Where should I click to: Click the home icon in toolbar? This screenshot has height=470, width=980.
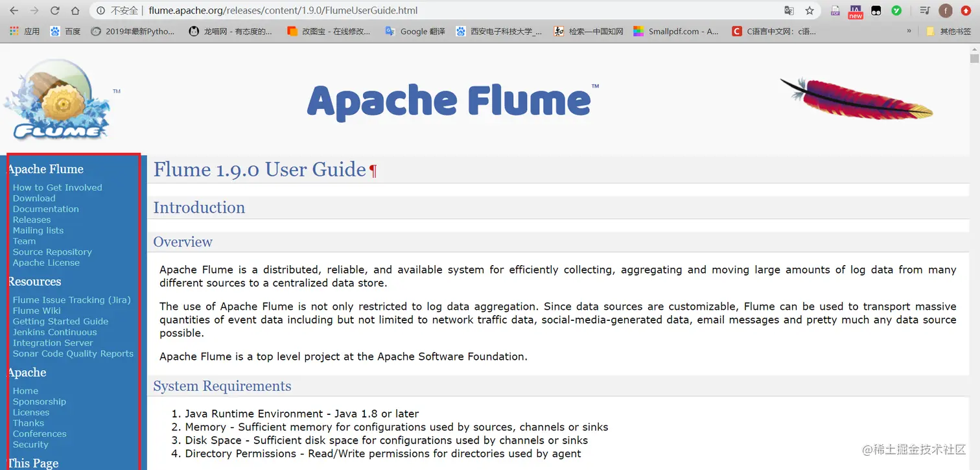(76, 10)
